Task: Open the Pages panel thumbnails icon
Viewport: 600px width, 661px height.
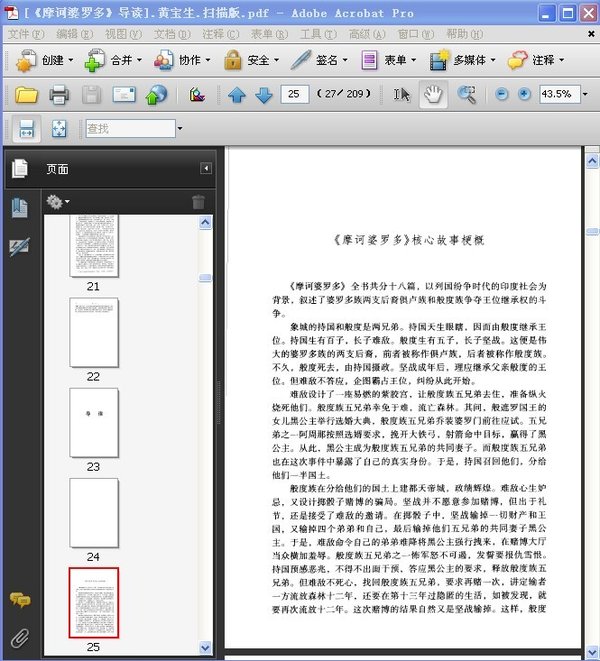Action: 20,169
